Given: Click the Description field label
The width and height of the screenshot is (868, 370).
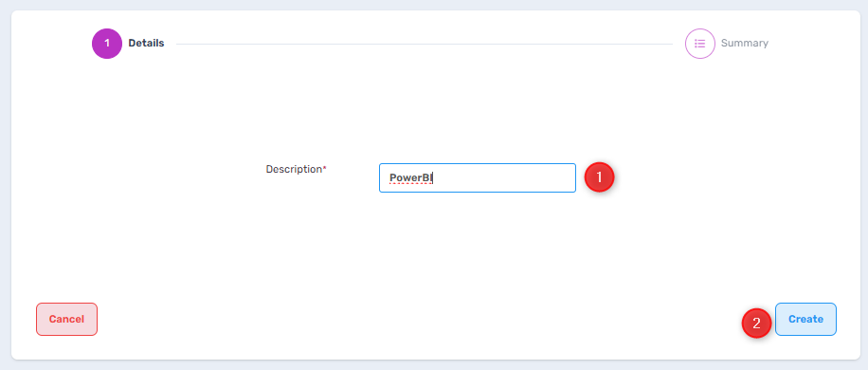Looking at the screenshot, I should (297, 169).
